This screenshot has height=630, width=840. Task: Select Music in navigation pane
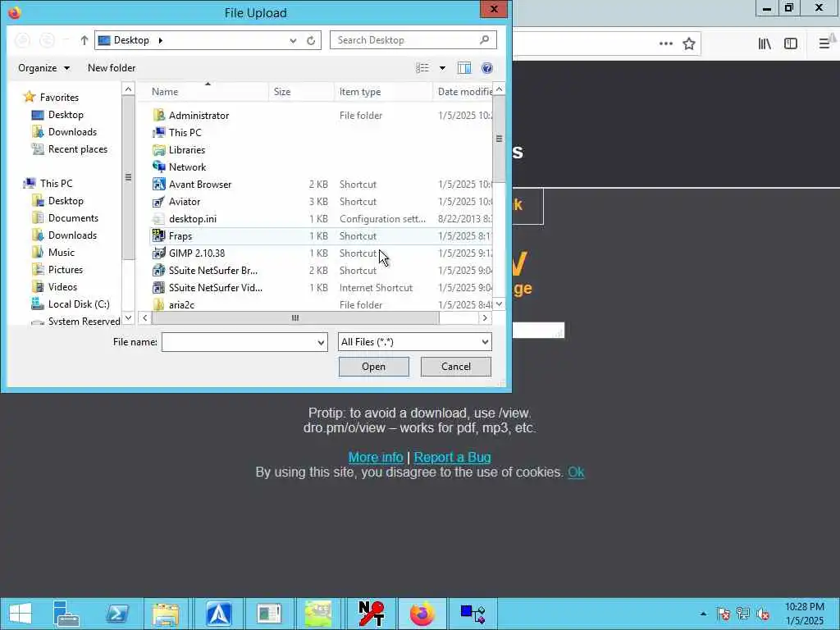(x=53, y=253)
